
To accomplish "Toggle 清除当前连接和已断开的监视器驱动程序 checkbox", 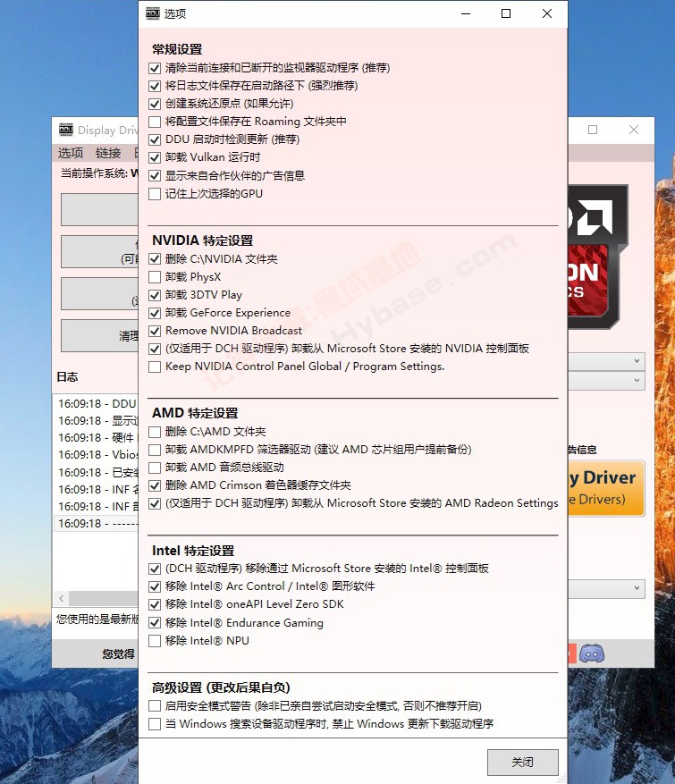I will pyautogui.click(x=155, y=68).
